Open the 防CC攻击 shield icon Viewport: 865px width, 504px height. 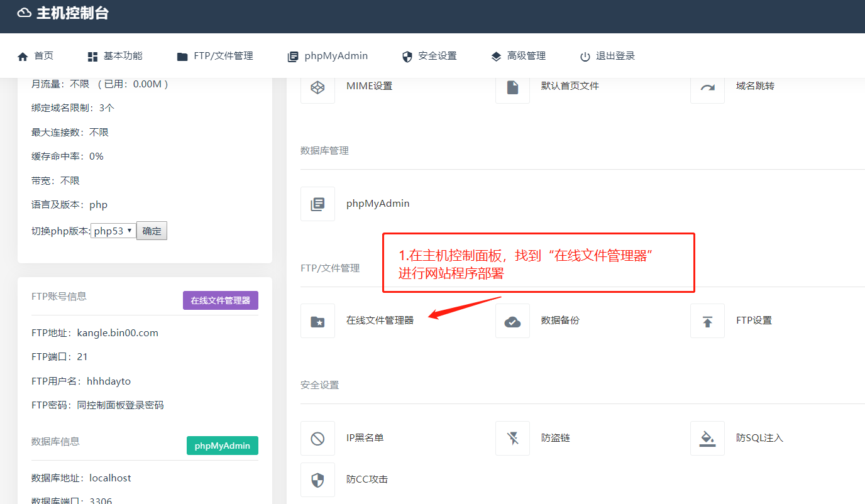point(317,479)
